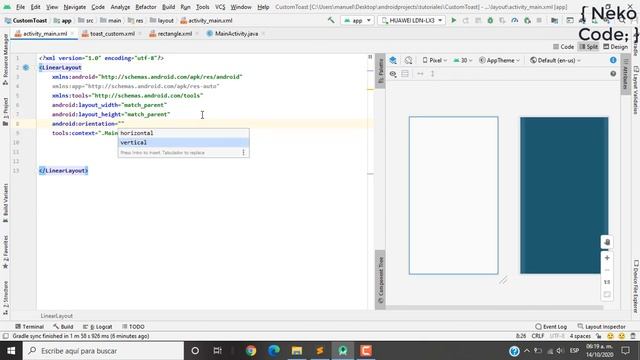Switch editor to Design view
Screen dimensions: 640x360
click(x=616, y=47)
